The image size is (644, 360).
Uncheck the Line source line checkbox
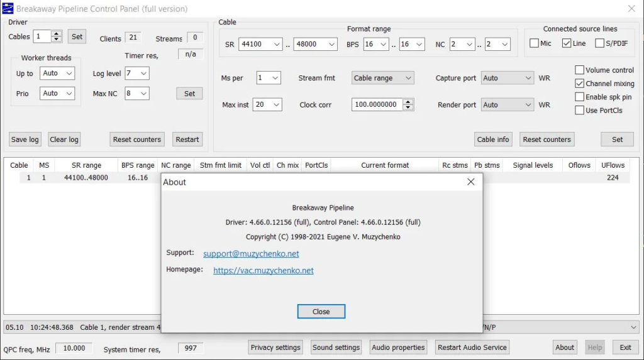pyautogui.click(x=567, y=43)
